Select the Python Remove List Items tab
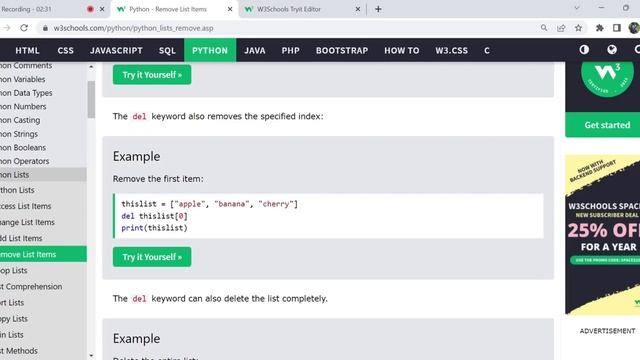 tap(173, 9)
